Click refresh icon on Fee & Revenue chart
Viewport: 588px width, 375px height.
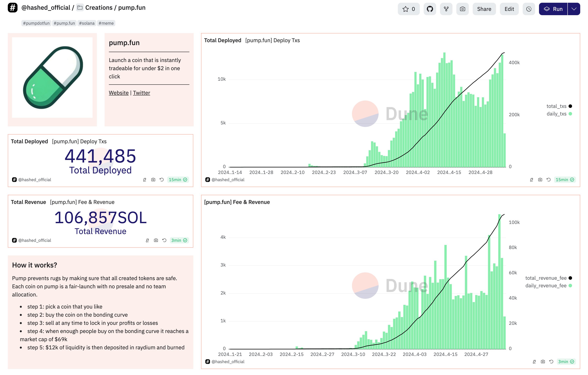(x=551, y=362)
